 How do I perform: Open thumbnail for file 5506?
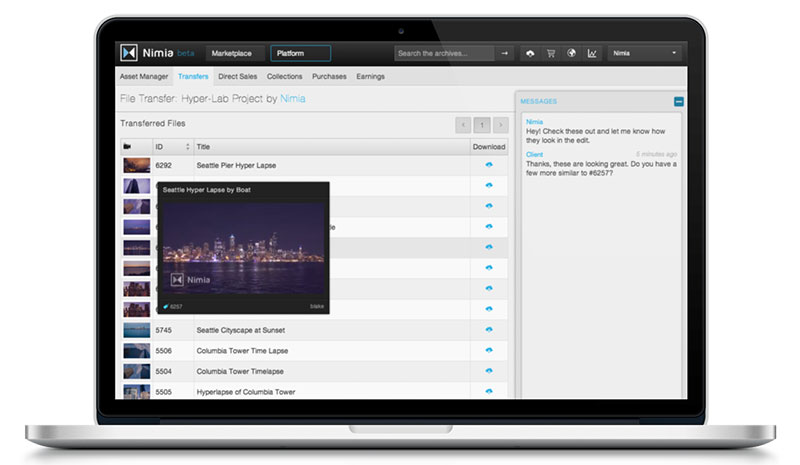coord(137,350)
